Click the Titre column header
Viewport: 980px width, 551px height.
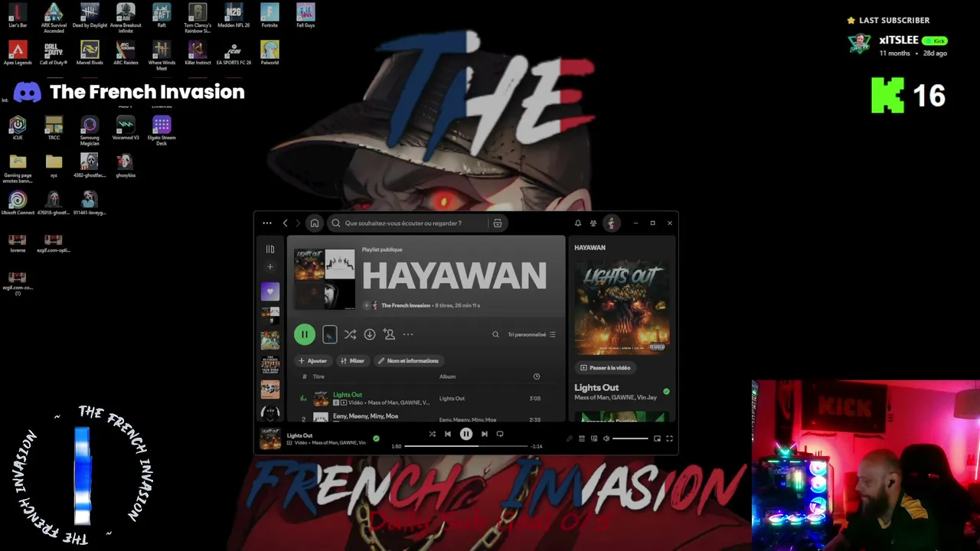[x=318, y=377]
